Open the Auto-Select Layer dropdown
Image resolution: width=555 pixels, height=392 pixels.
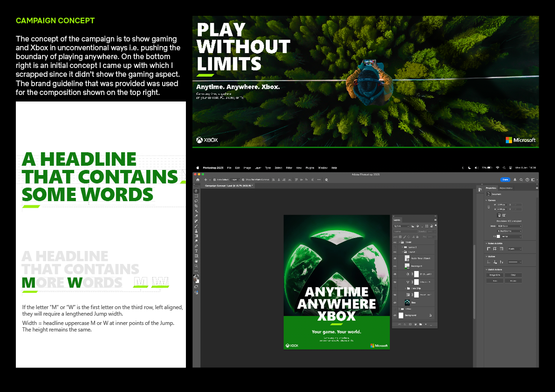pyautogui.click(x=235, y=180)
